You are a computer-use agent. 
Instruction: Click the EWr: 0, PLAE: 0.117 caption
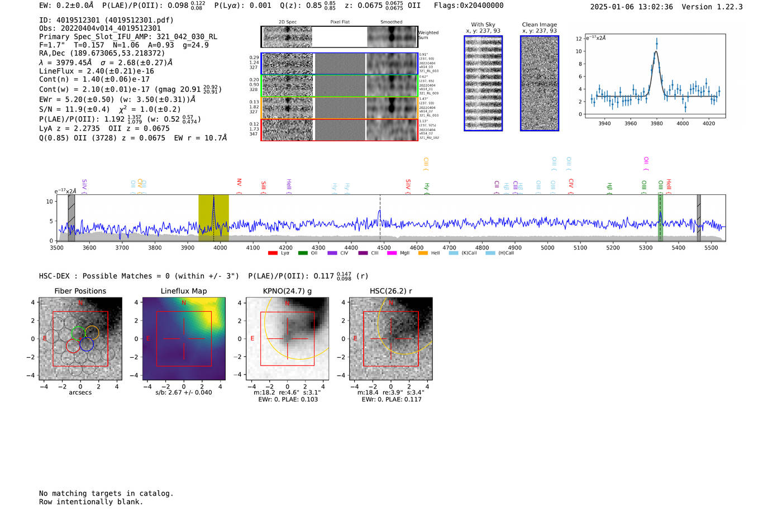point(392,400)
